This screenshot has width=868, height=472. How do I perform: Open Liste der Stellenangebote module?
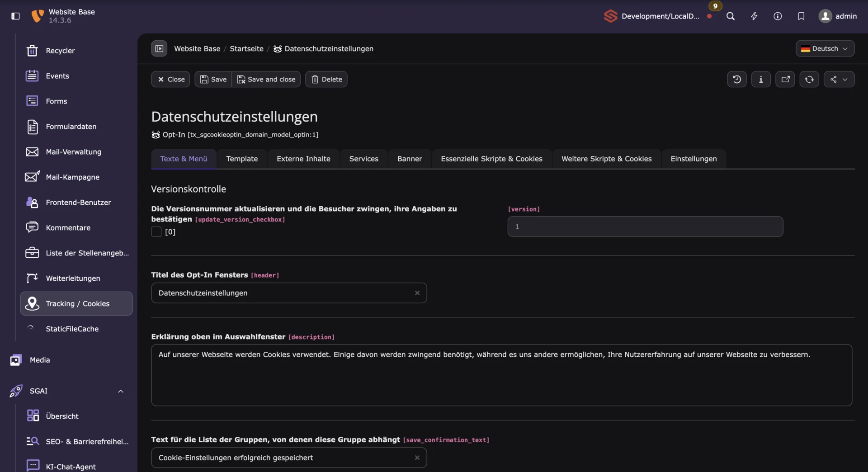click(x=76, y=253)
